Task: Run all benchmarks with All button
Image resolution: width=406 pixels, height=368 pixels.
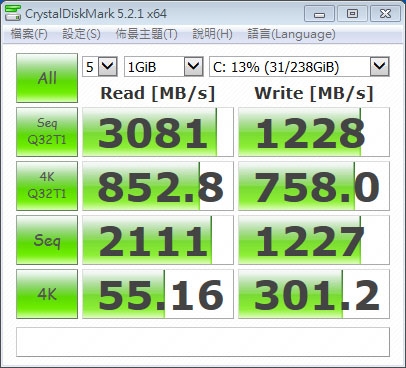Action: (47, 78)
